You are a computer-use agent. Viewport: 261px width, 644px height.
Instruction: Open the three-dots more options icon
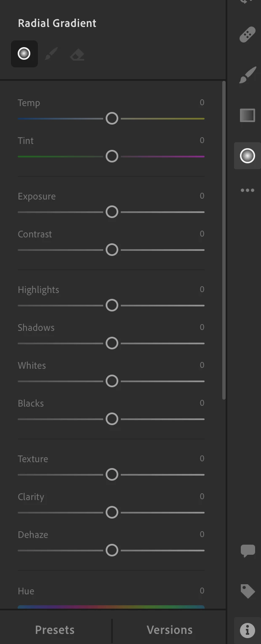point(248,190)
